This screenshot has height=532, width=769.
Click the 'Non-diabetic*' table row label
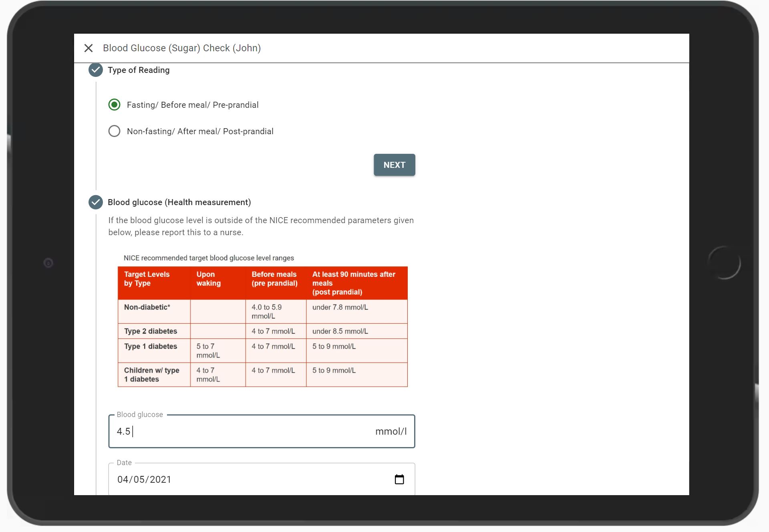click(147, 307)
